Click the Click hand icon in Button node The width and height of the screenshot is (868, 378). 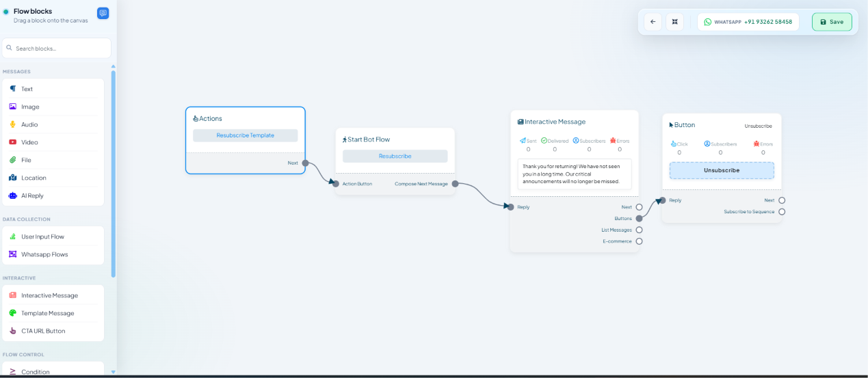point(674,144)
